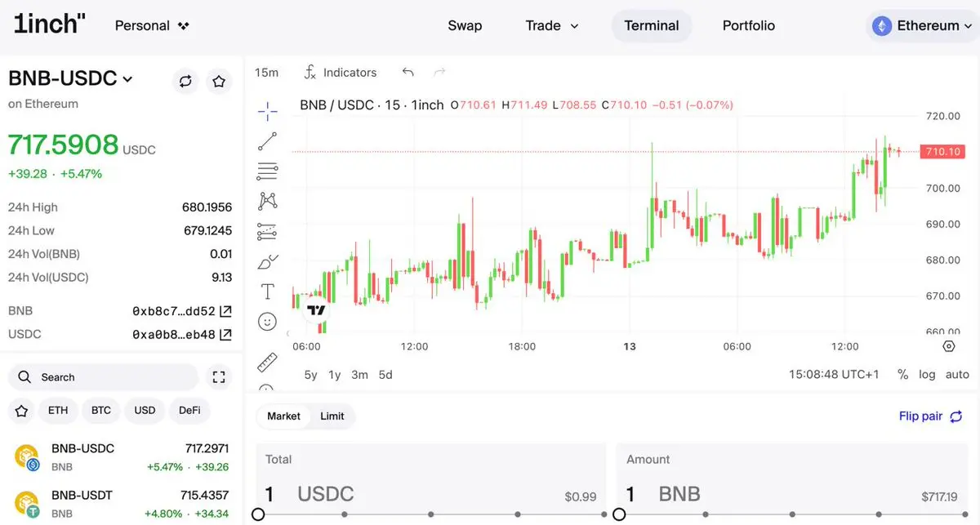Image resolution: width=980 pixels, height=525 pixels.
Task: Toggle auto scale on chart
Action: [957, 375]
